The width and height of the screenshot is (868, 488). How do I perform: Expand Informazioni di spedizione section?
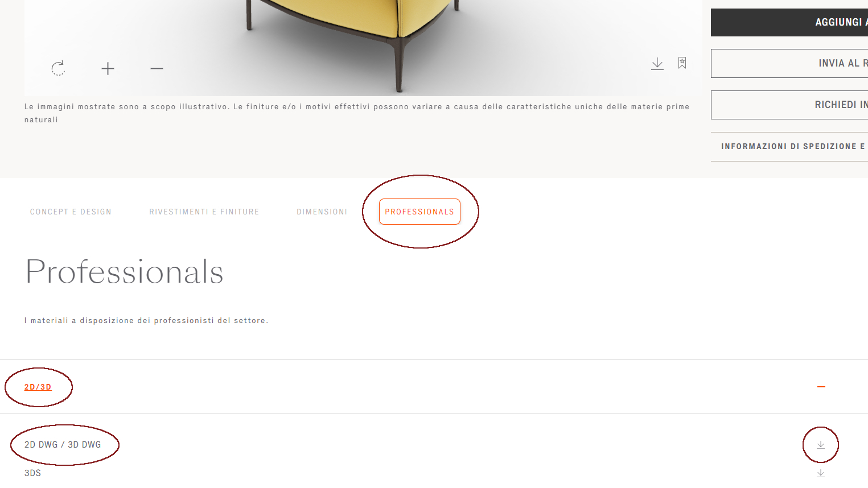coord(789,147)
